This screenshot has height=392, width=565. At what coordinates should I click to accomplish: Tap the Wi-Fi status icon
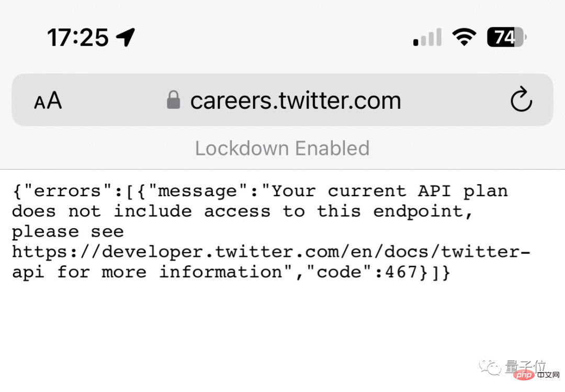464,37
